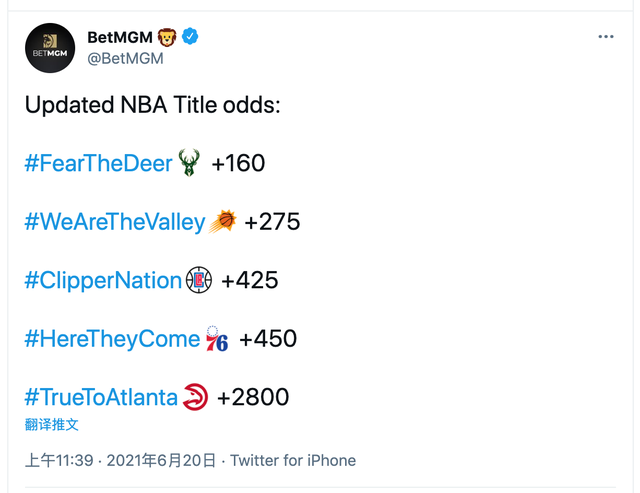Open the #TrueToAtlanta hashtag link
Screen dimensions: 640x493
coord(101,398)
